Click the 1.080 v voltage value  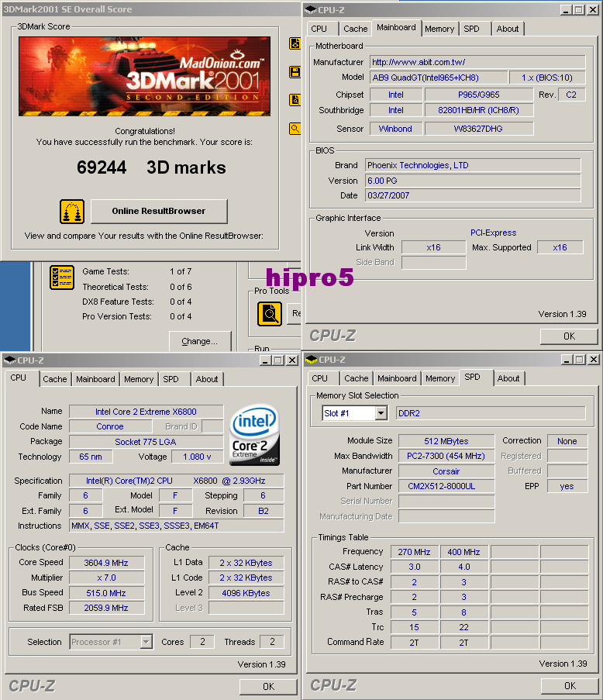(x=197, y=457)
